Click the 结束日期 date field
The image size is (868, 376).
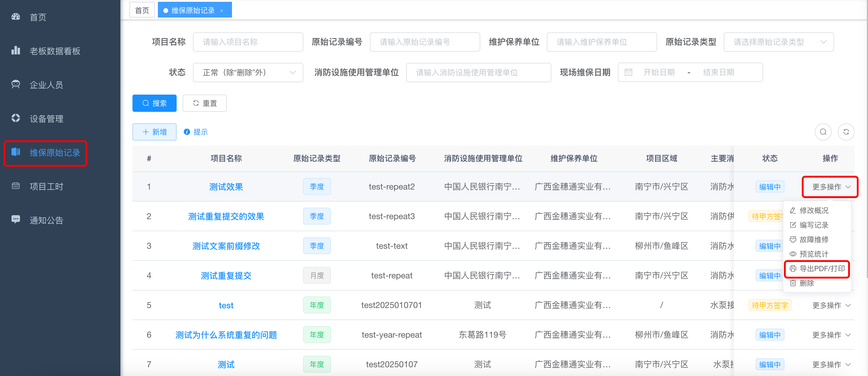click(x=718, y=72)
